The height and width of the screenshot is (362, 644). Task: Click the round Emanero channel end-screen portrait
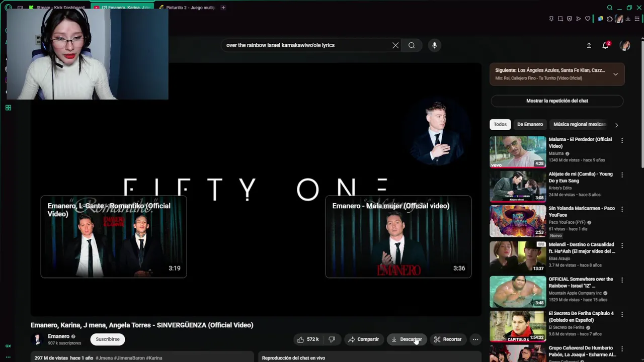tap(436, 132)
